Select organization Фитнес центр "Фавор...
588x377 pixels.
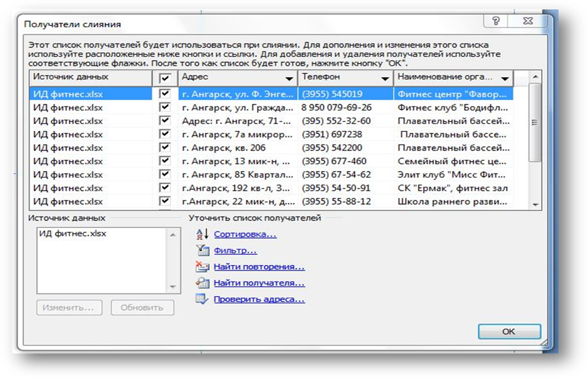(453, 94)
